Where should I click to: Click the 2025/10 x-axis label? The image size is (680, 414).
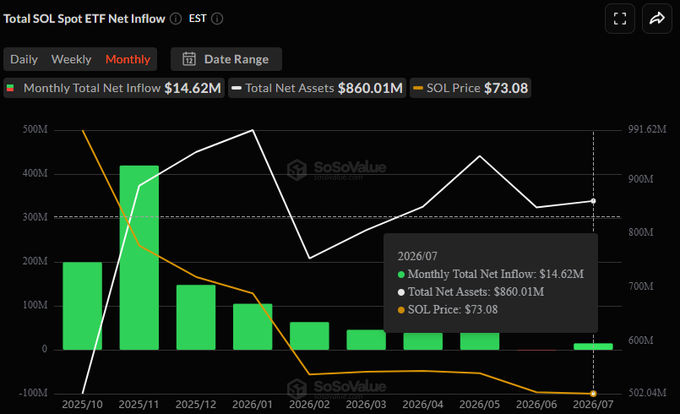(82, 404)
